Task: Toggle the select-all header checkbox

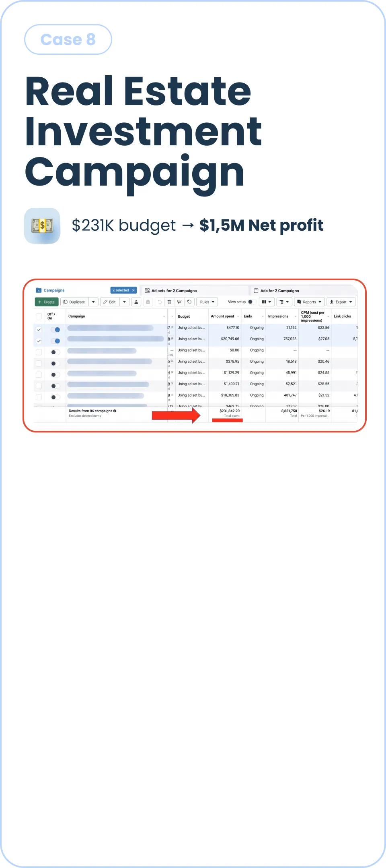Action: point(39,316)
